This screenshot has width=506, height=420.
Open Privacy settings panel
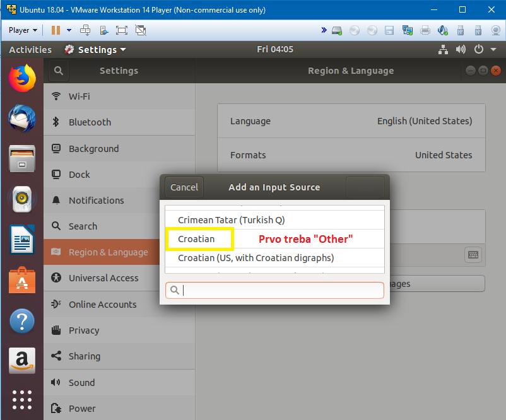coord(119,330)
